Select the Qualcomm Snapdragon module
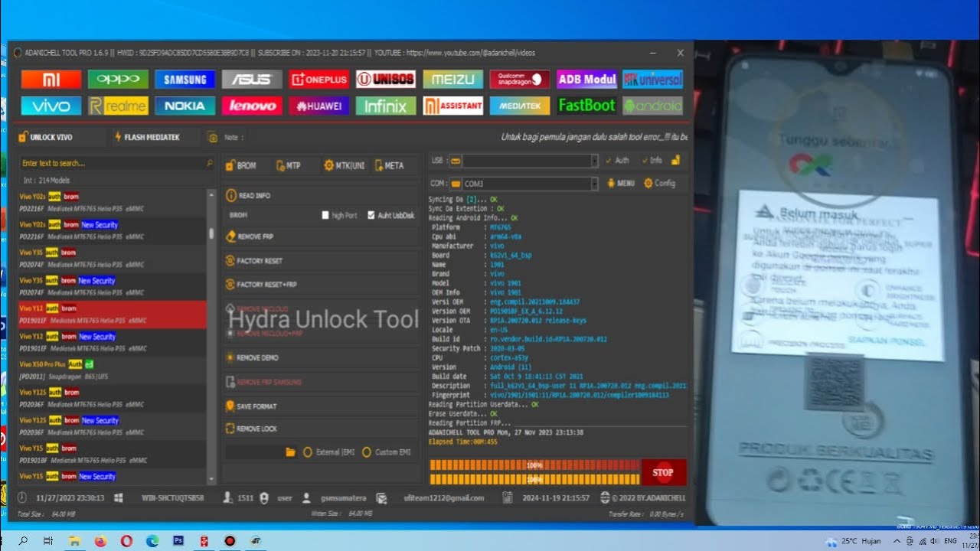The image size is (980, 551). point(520,79)
